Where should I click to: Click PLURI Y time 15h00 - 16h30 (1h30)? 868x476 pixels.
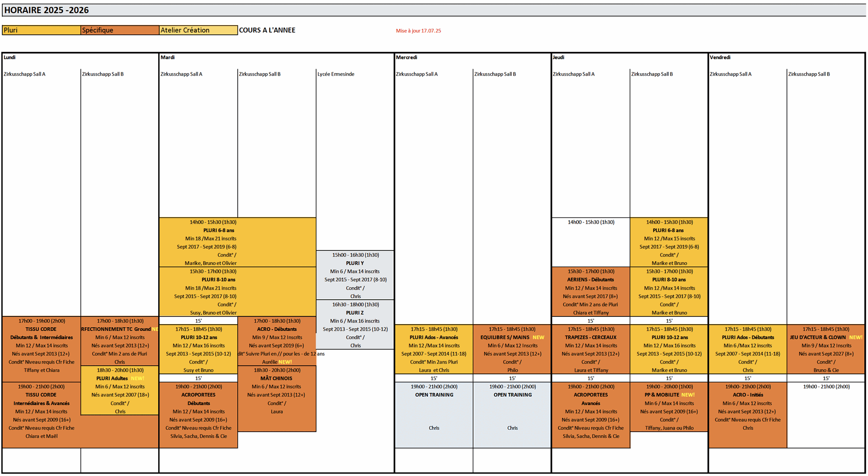tap(355, 255)
